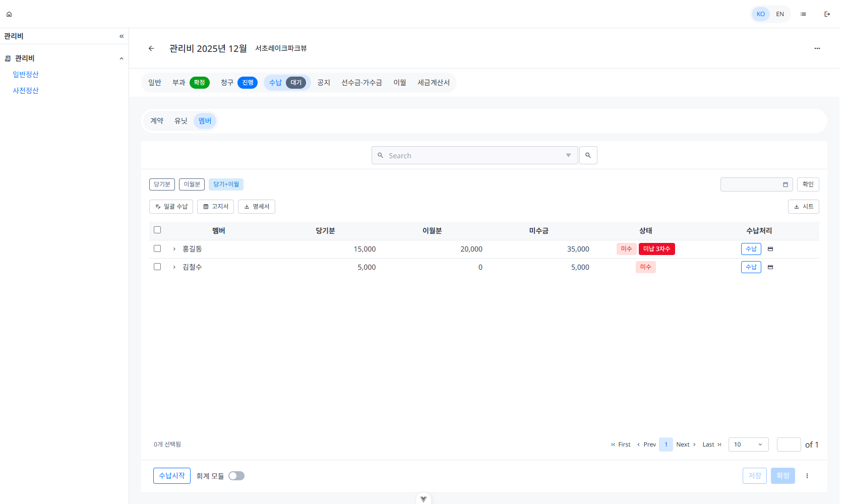
Task: Check the 김철수 row checkbox
Action: click(x=157, y=267)
